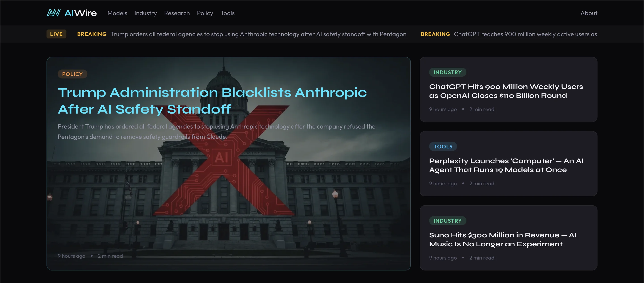Click the AIWire brand name text

[x=80, y=13]
